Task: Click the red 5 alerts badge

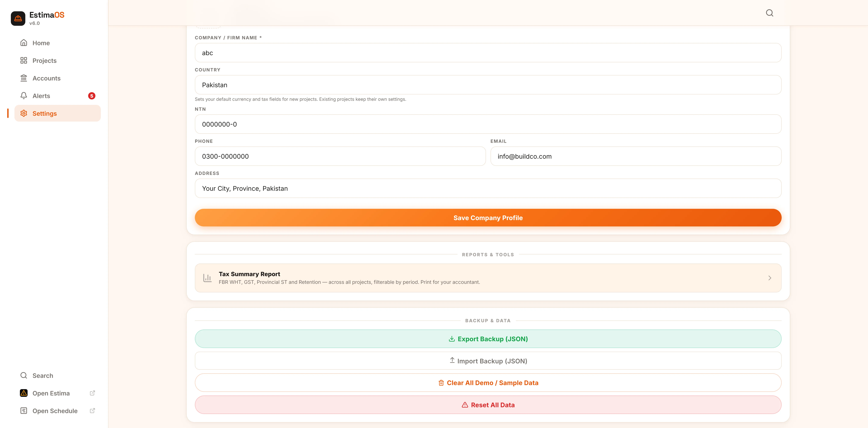Action: coord(92,96)
